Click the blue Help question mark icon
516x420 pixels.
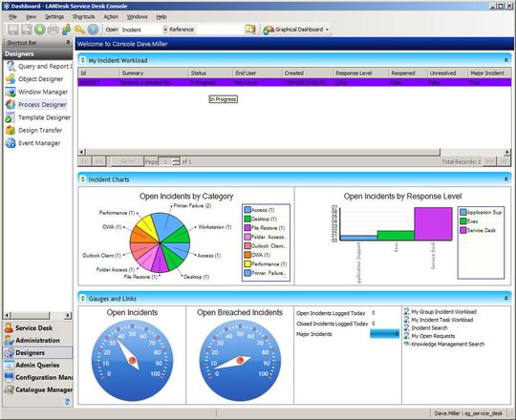click(93, 30)
